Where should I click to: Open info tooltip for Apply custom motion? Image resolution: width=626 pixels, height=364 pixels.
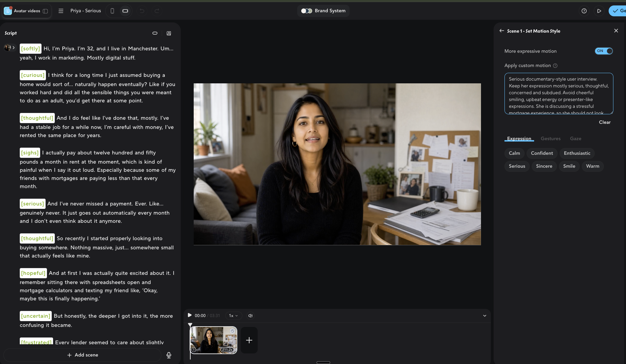[555, 66]
